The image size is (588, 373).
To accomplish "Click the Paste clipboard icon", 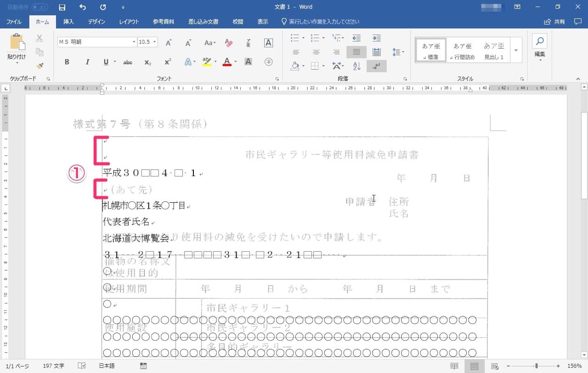I will click(x=17, y=42).
